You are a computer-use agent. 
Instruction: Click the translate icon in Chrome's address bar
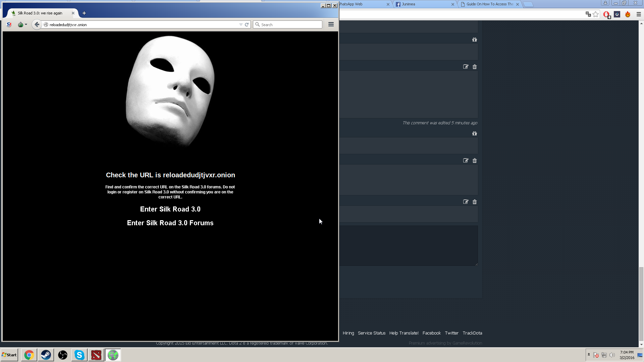(x=588, y=14)
